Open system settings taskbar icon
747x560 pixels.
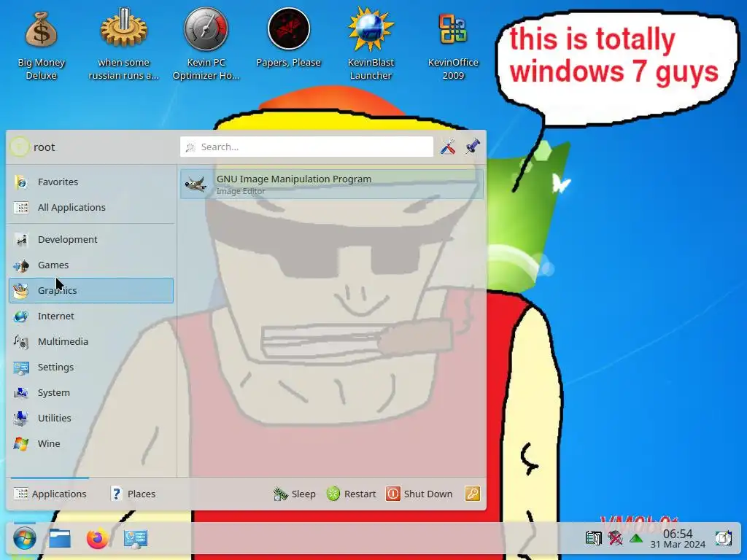pos(135,539)
